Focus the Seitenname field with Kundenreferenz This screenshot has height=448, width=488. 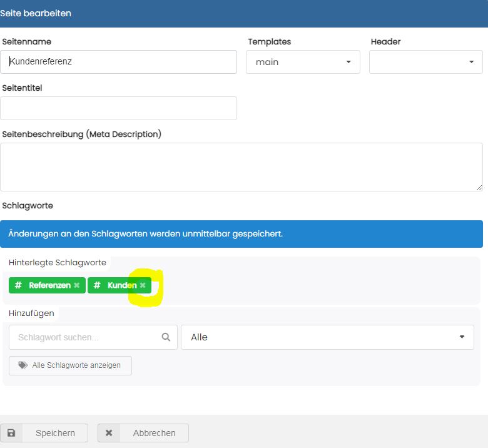coord(119,62)
